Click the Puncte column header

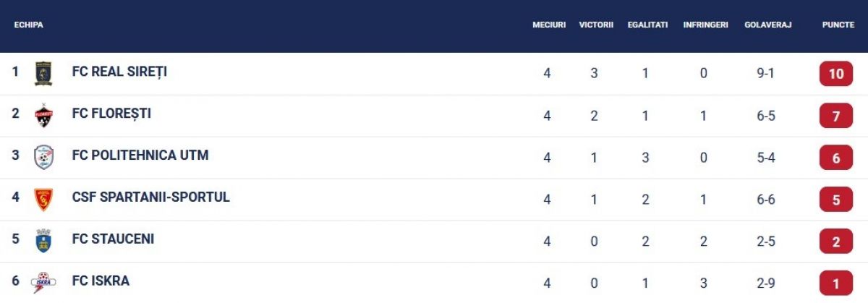[838, 25]
